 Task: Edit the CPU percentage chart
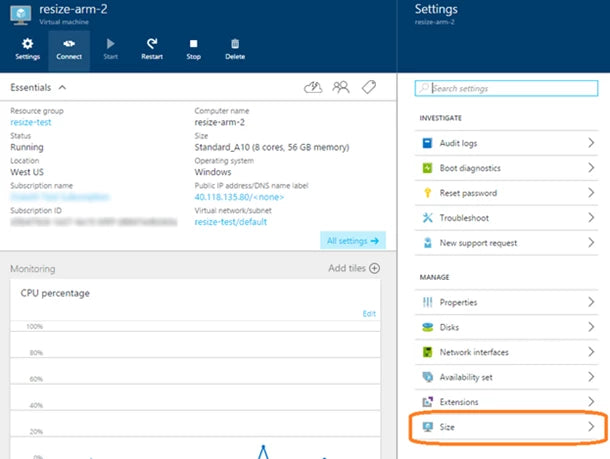pyautogui.click(x=369, y=314)
